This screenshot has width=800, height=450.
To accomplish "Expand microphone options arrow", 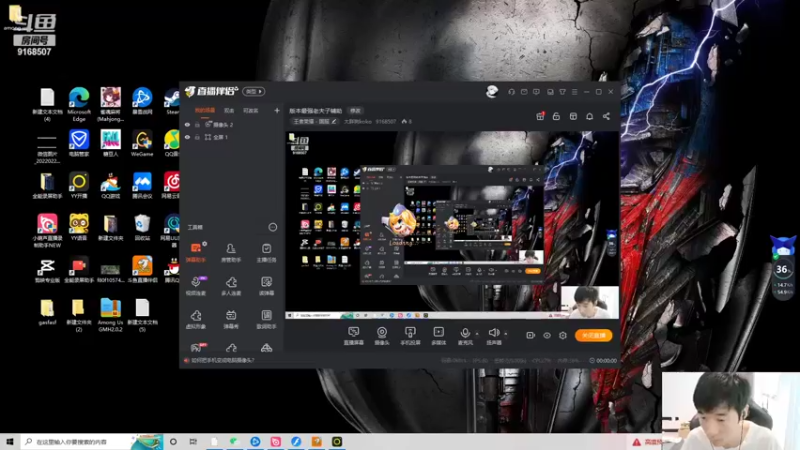I will pos(477,334).
